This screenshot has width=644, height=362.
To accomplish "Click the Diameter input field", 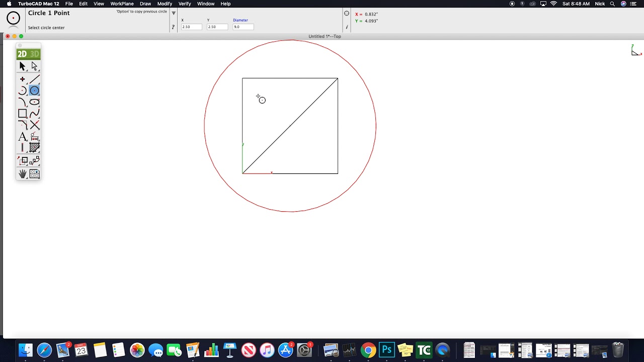I will [x=243, y=27].
